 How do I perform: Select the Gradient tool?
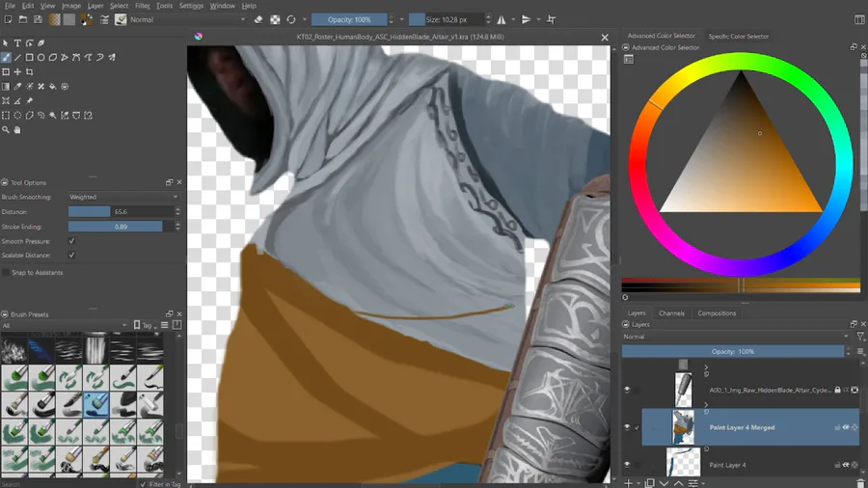(6, 86)
